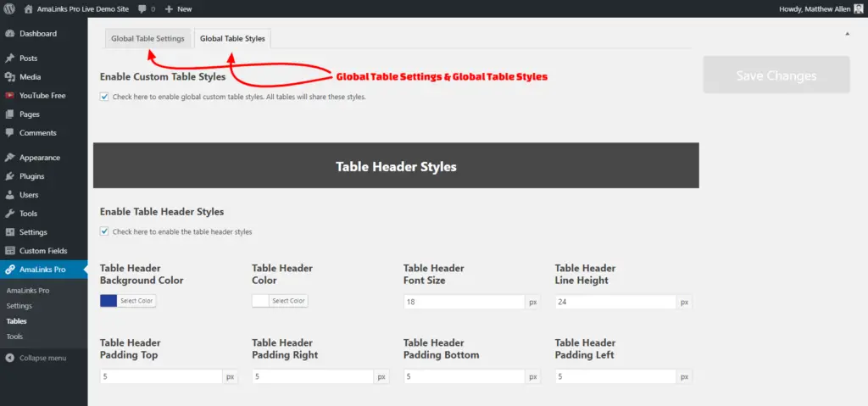Open the Posts menu label
Image resolution: width=868 pixels, height=406 pixels.
(28, 58)
